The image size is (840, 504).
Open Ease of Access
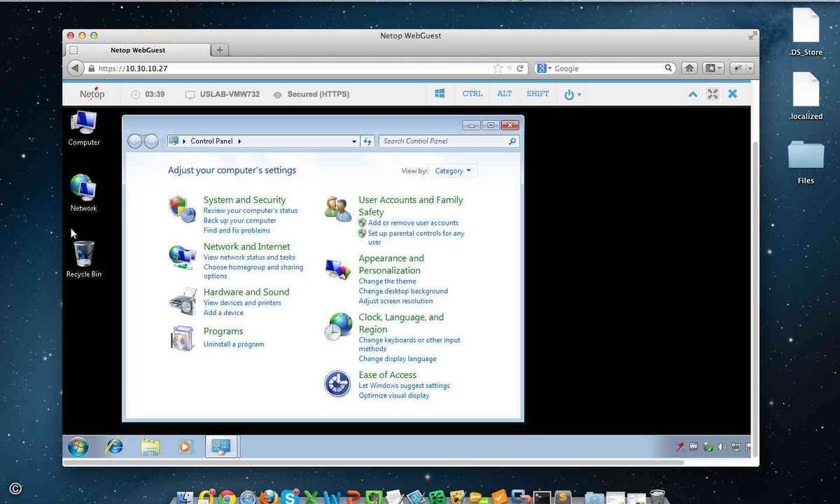(x=387, y=375)
